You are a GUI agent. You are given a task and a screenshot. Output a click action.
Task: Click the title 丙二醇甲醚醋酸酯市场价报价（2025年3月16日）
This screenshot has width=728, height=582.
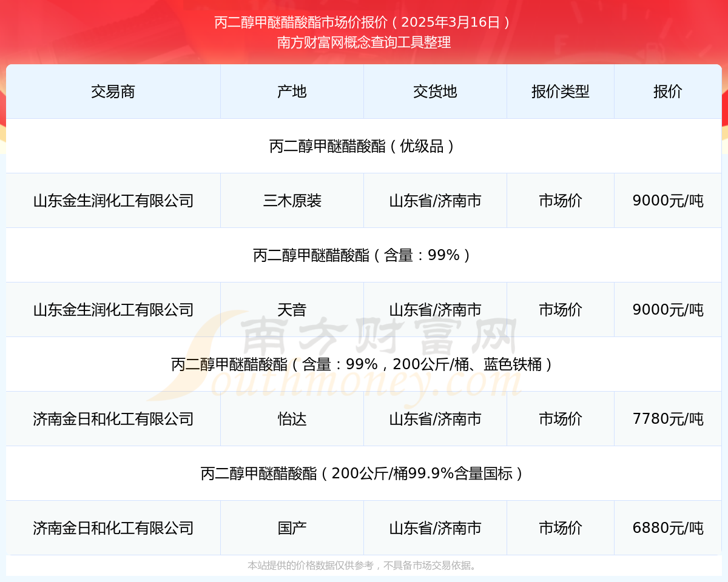(364, 22)
